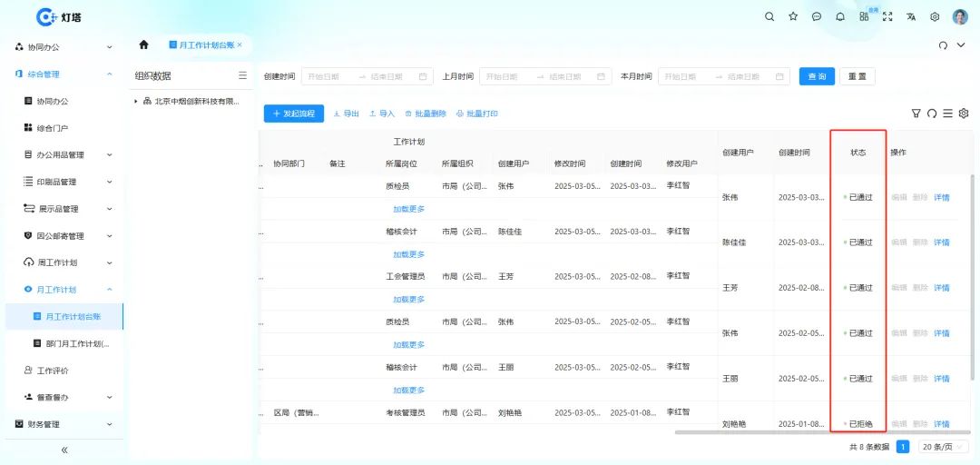
Task: Click the star favorites icon
Action: click(793, 17)
